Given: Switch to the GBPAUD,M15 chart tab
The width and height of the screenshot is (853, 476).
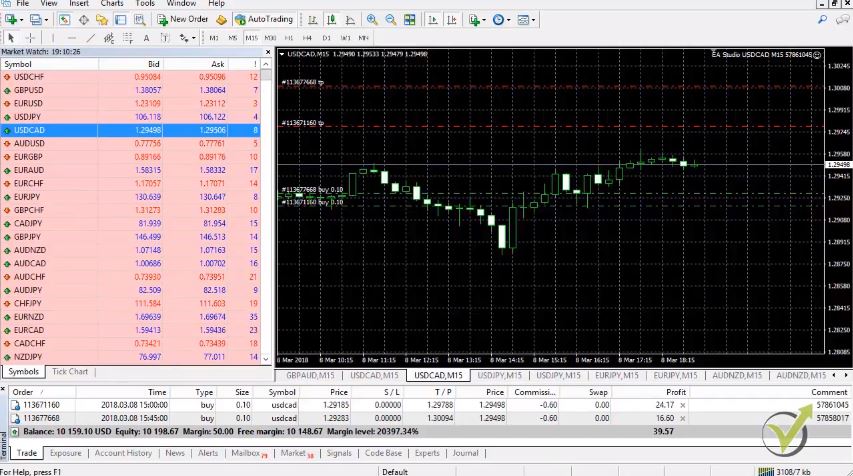Looking at the screenshot, I should pyautogui.click(x=310, y=375).
